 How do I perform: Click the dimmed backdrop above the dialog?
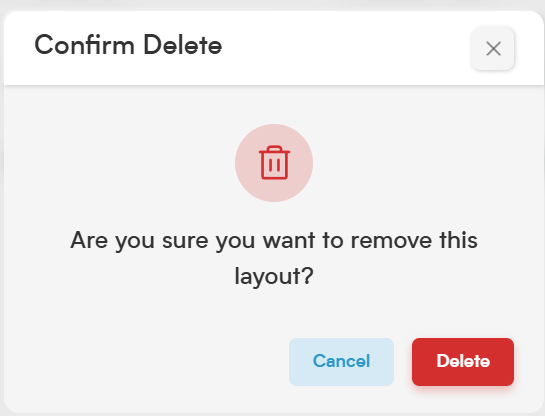(274, 4)
